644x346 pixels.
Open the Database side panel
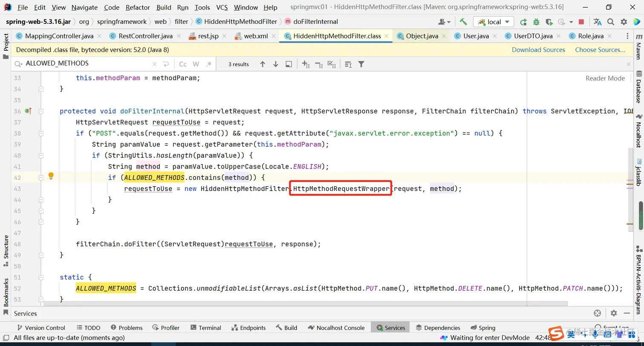[638, 87]
